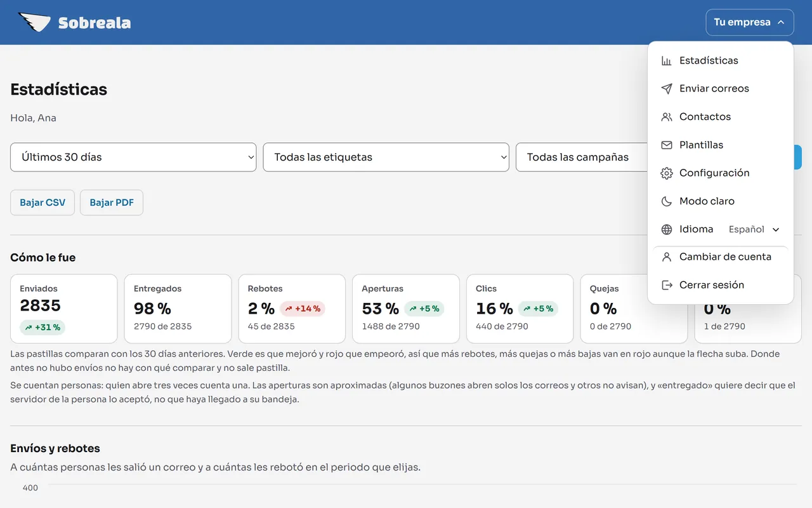Collapse the Tu empresa account menu
Image resolution: width=812 pixels, height=508 pixels.
point(749,22)
